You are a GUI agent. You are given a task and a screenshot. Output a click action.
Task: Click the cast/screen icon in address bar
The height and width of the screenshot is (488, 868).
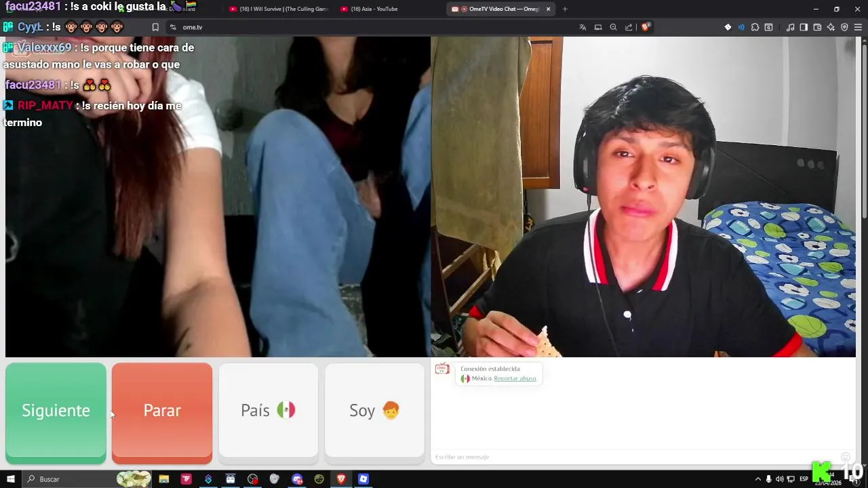pyautogui.click(x=598, y=27)
